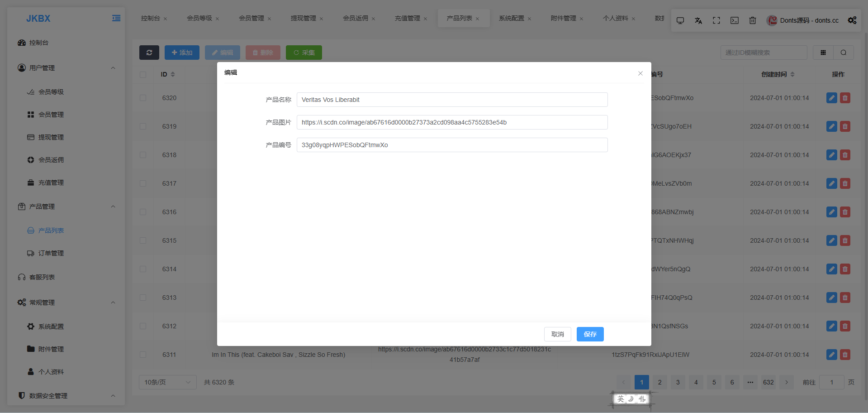Click the 取消 button in the dialog
Image resolution: width=868 pixels, height=413 pixels.
coord(557,334)
